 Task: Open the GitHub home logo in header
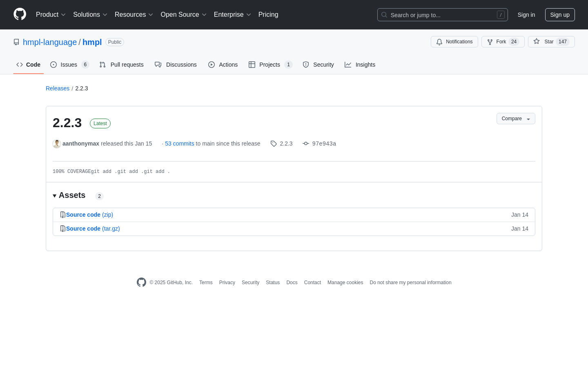pyautogui.click(x=20, y=14)
